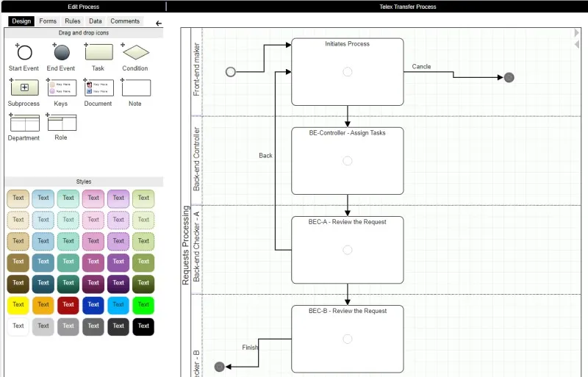The height and width of the screenshot is (377, 588).
Task: Click the end event after Cancle arrow
Action: click(x=509, y=77)
